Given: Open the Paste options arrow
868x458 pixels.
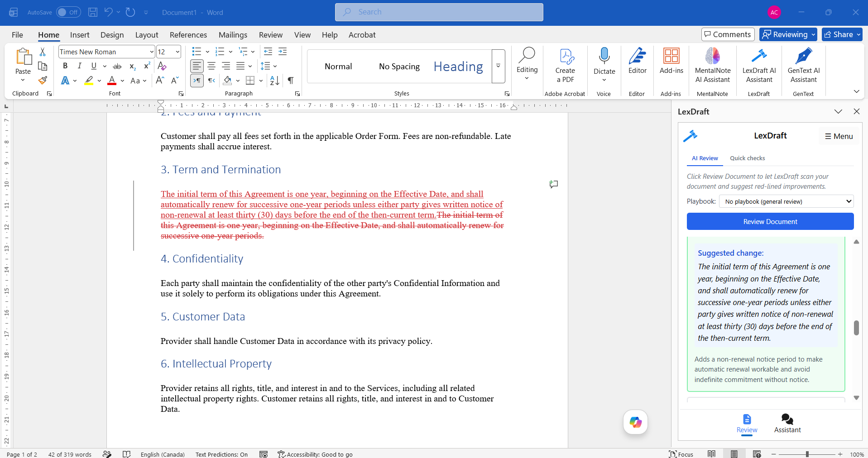Looking at the screenshot, I should click(23, 80).
